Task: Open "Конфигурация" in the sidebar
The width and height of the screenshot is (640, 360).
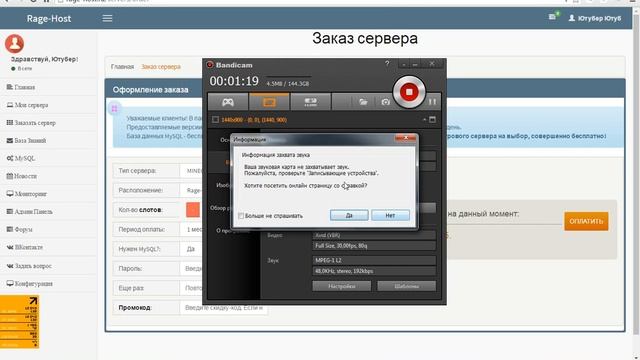Action: click(29, 284)
